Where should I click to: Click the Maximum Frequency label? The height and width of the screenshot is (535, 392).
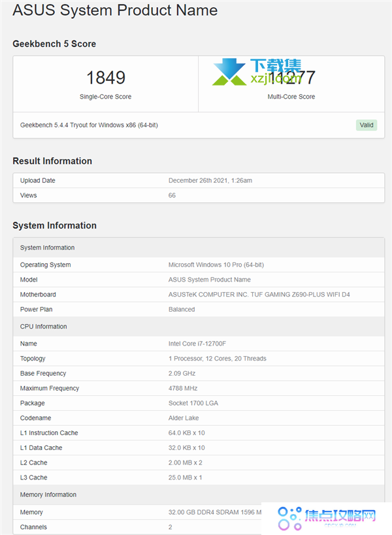(50, 388)
